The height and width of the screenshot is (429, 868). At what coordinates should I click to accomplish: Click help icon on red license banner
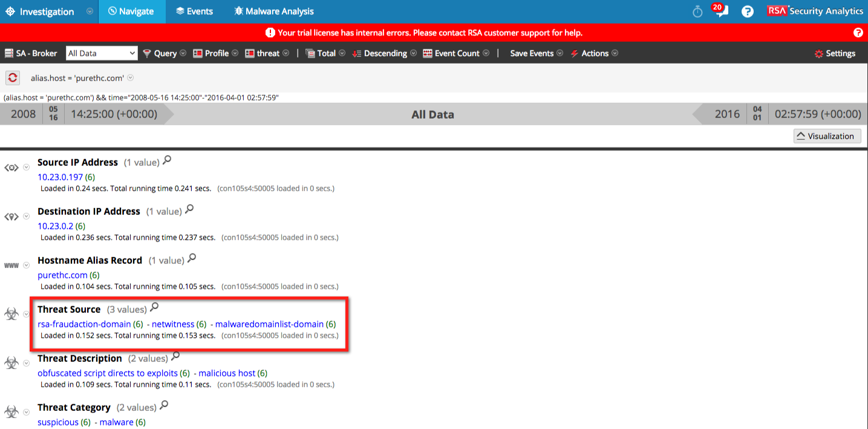pos(858,33)
